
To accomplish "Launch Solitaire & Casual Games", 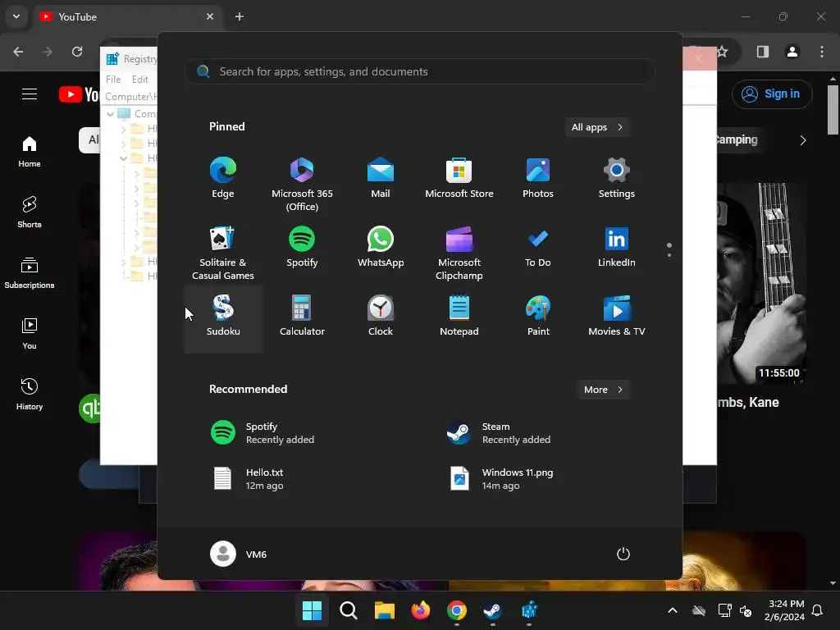I will (x=223, y=253).
